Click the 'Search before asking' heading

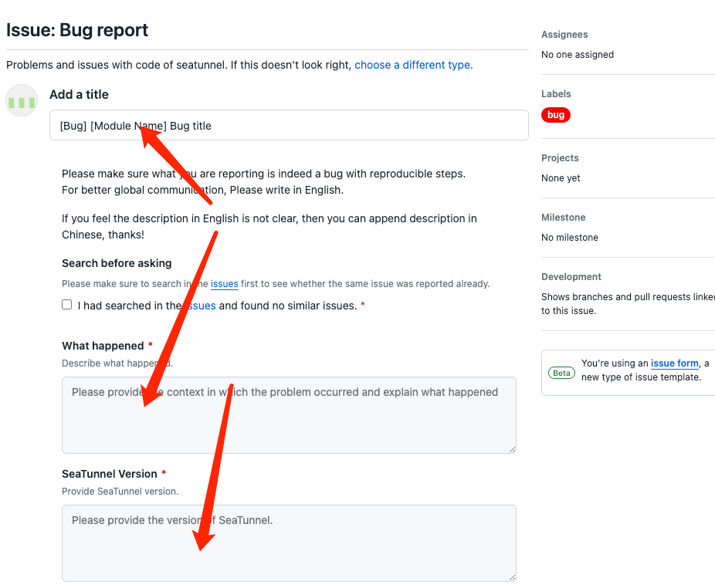click(x=117, y=263)
